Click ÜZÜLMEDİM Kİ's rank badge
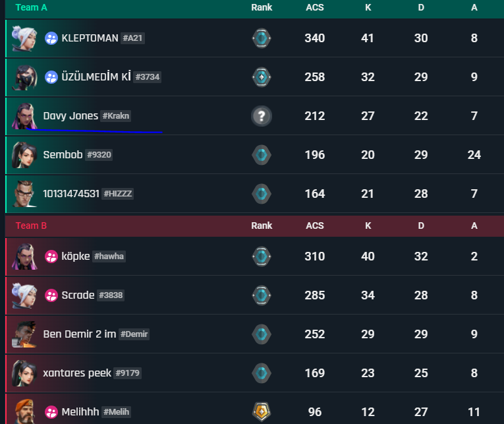 point(262,77)
